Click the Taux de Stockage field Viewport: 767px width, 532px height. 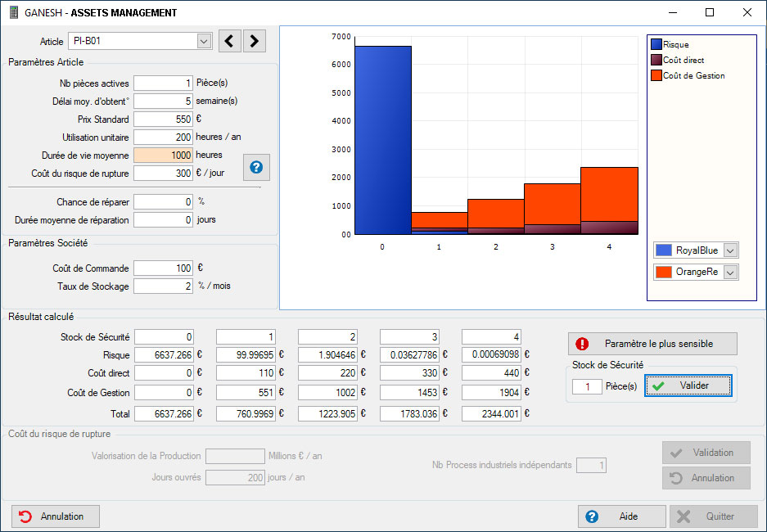163,286
